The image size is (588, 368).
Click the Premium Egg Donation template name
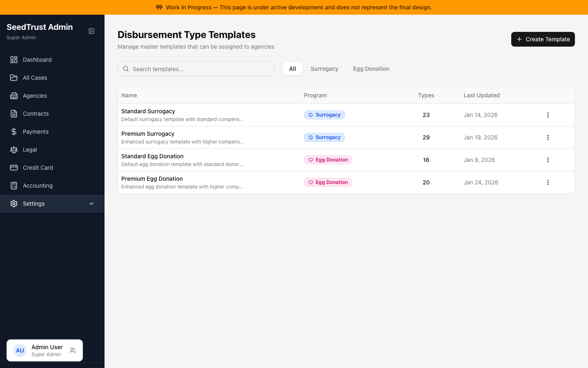coord(152,179)
